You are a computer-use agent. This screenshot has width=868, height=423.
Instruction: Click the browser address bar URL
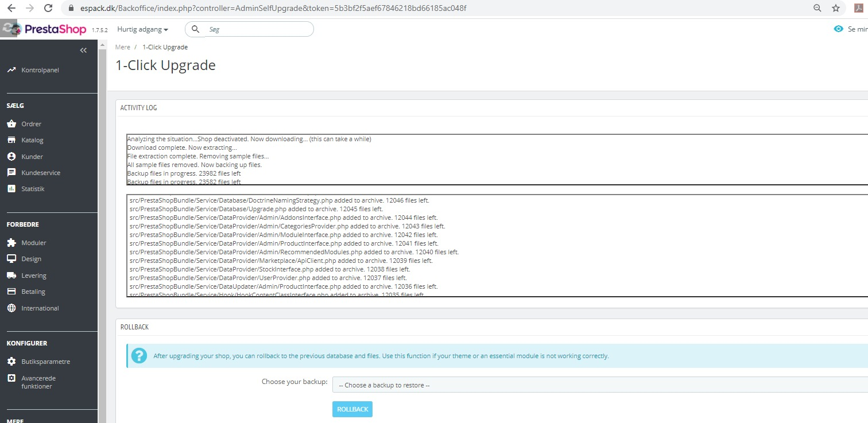coord(273,9)
